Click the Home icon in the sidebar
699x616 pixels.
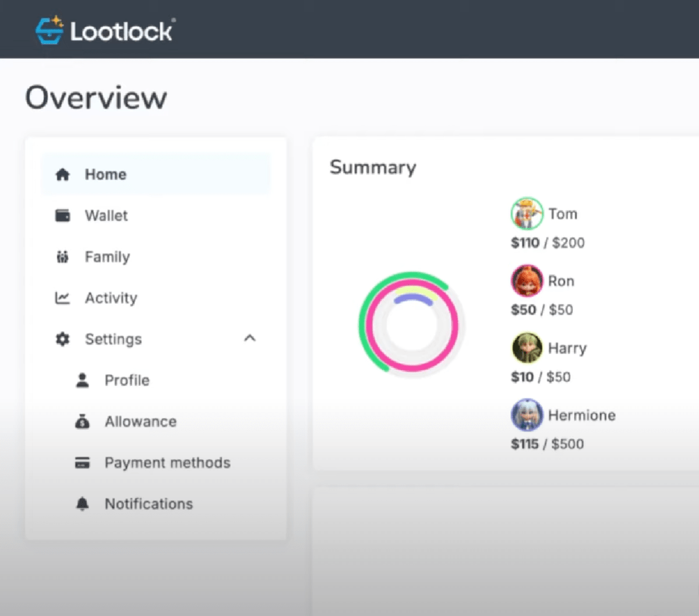[63, 174]
